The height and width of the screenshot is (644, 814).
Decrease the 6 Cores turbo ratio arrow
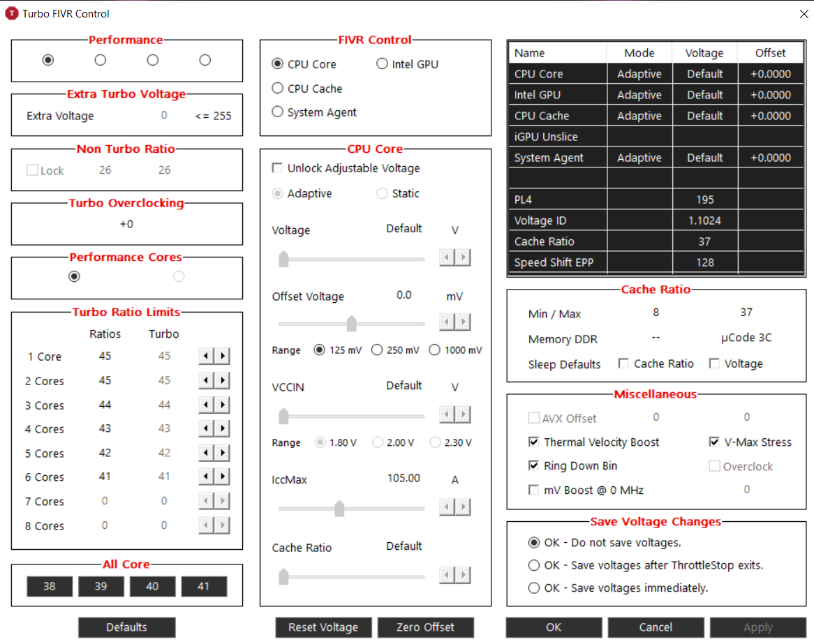(206, 477)
